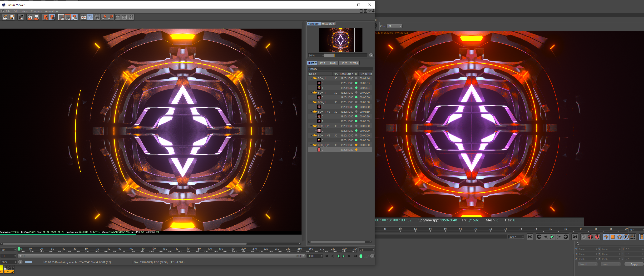The image size is (644, 276).
Task: Switch to the Filter tab
Action: coord(343,63)
